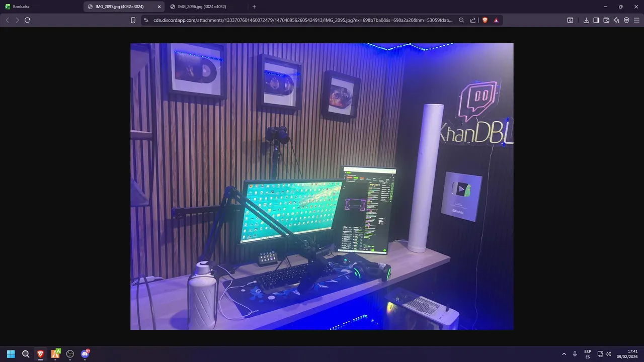The height and width of the screenshot is (362, 644).
Task: Switch to IMG_2096.jpg tab
Action: click(206, 7)
